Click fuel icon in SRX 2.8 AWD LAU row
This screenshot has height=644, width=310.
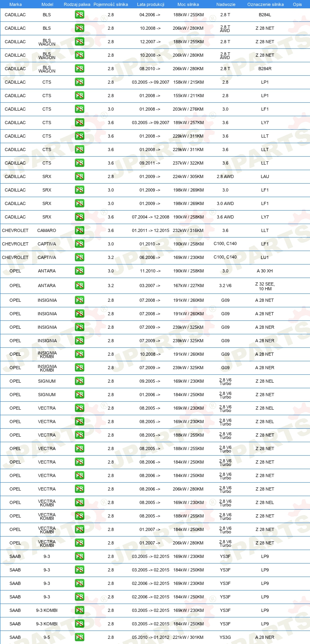79,176
